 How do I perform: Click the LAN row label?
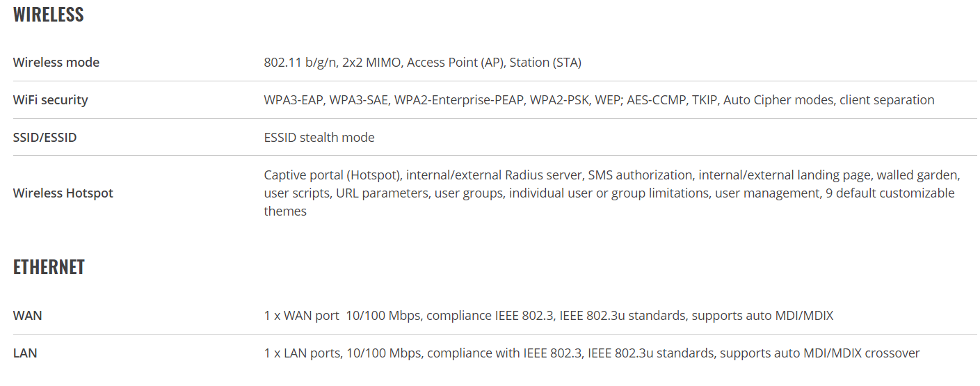click(x=25, y=353)
